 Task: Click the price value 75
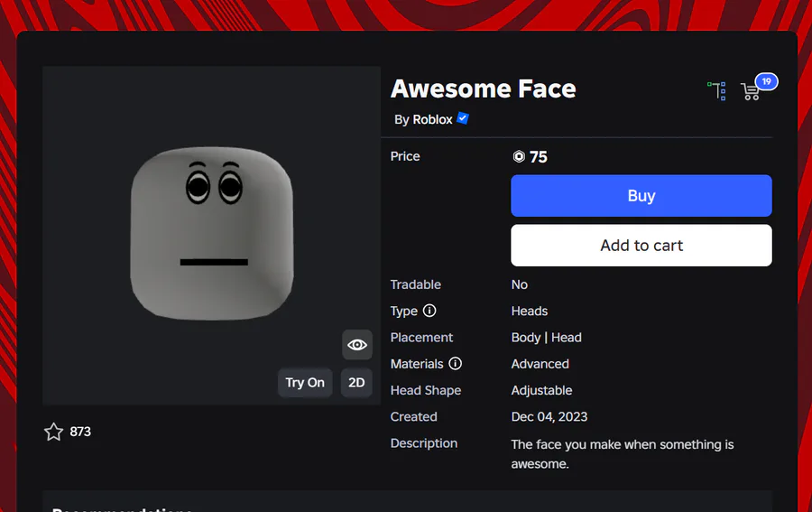(x=539, y=157)
